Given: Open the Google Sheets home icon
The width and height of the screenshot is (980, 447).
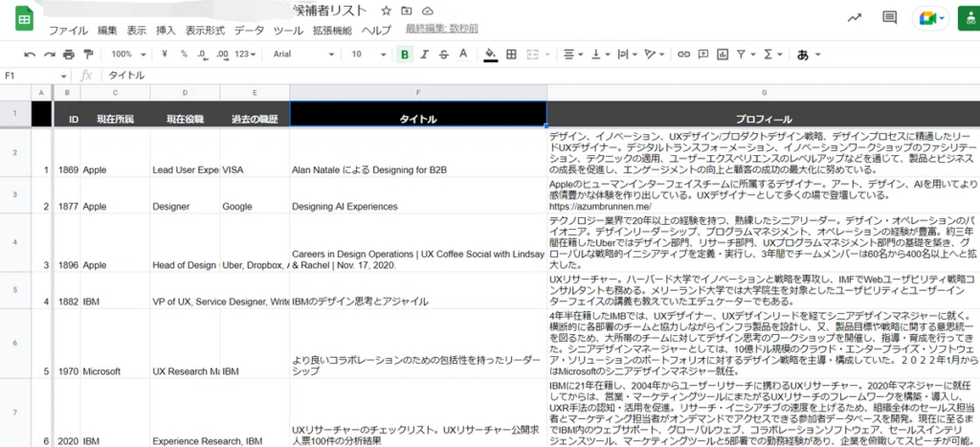Looking at the screenshot, I should tap(24, 20).
